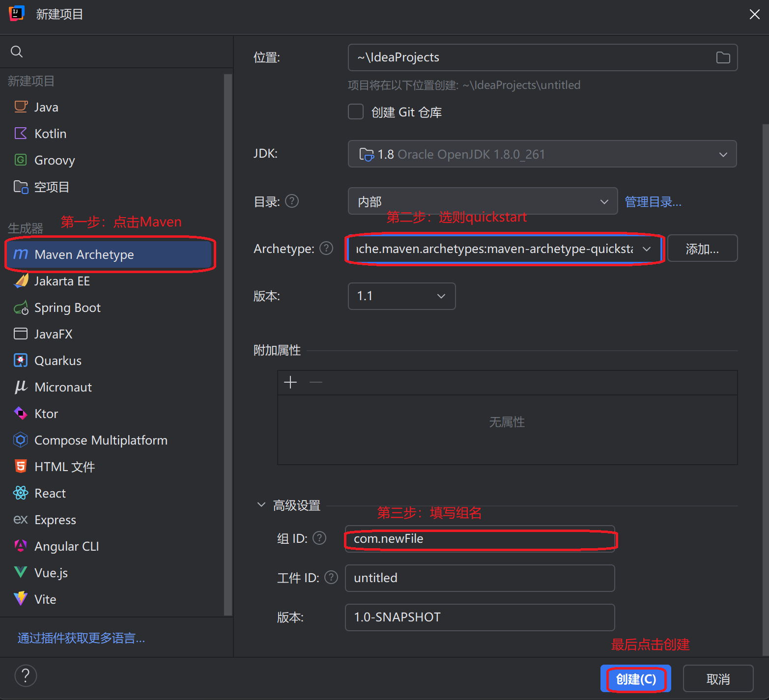Collapse the 高级设置 section
Image resolution: width=769 pixels, height=700 pixels.
[261, 504]
